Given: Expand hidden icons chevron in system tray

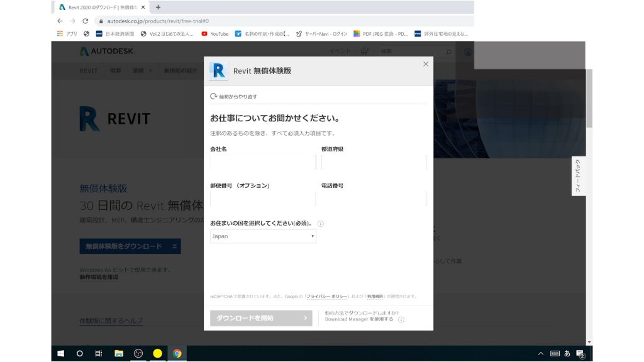Looking at the screenshot, I should [540, 353].
